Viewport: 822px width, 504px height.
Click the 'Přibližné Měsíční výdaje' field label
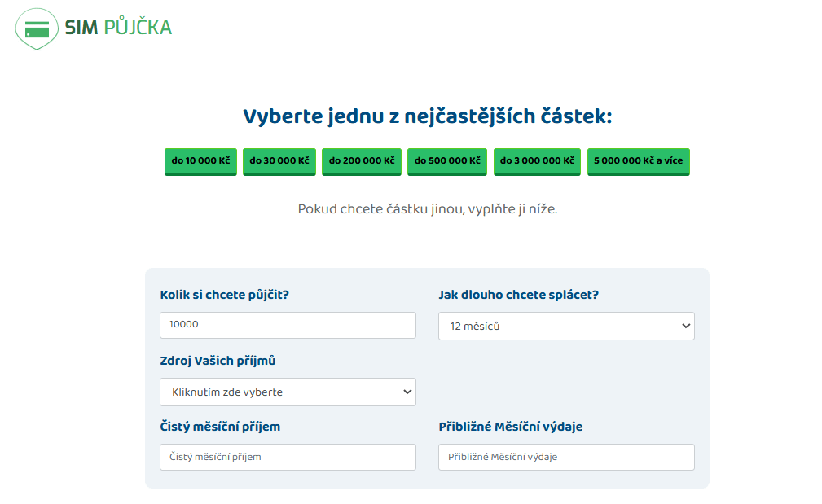pyautogui.click(x=510, y=427)
